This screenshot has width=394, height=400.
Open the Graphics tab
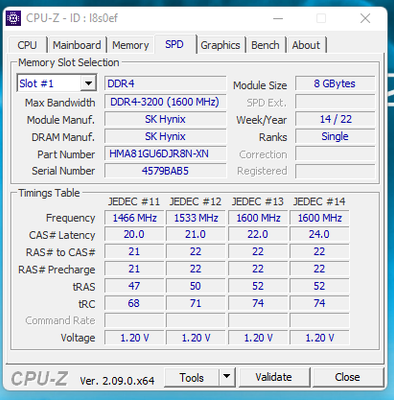click(220, 45)
